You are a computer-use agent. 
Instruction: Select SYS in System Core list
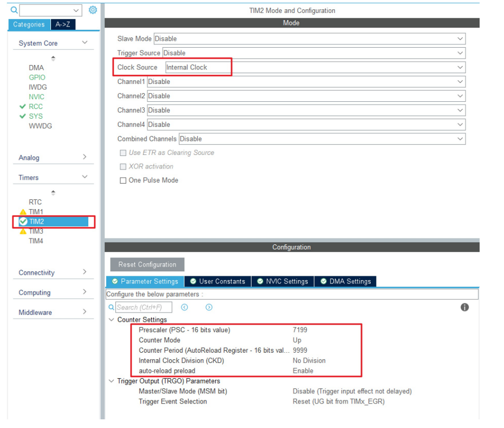pos(36,116)
